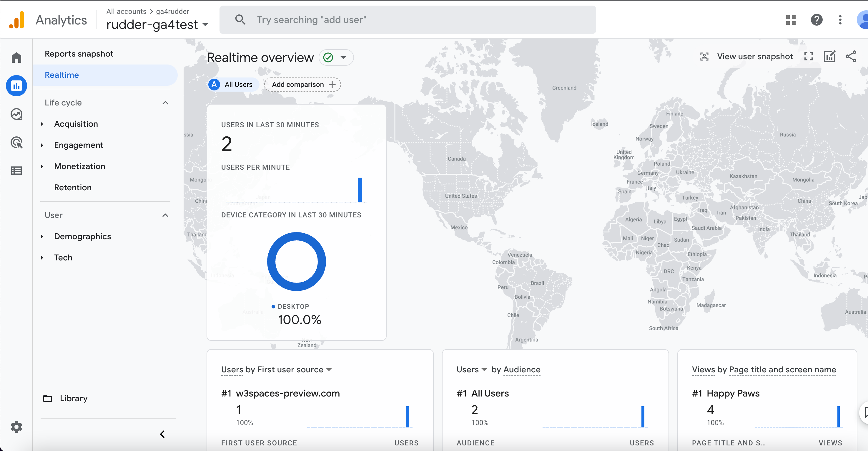Select Reports snapshot in navigation

point(79,54)
